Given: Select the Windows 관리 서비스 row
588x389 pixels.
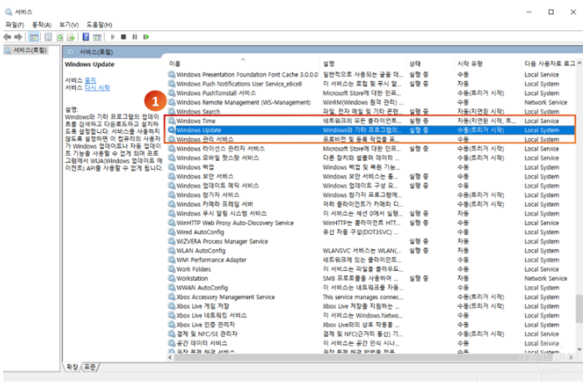Looking at the screenshot, I should 371,139.
